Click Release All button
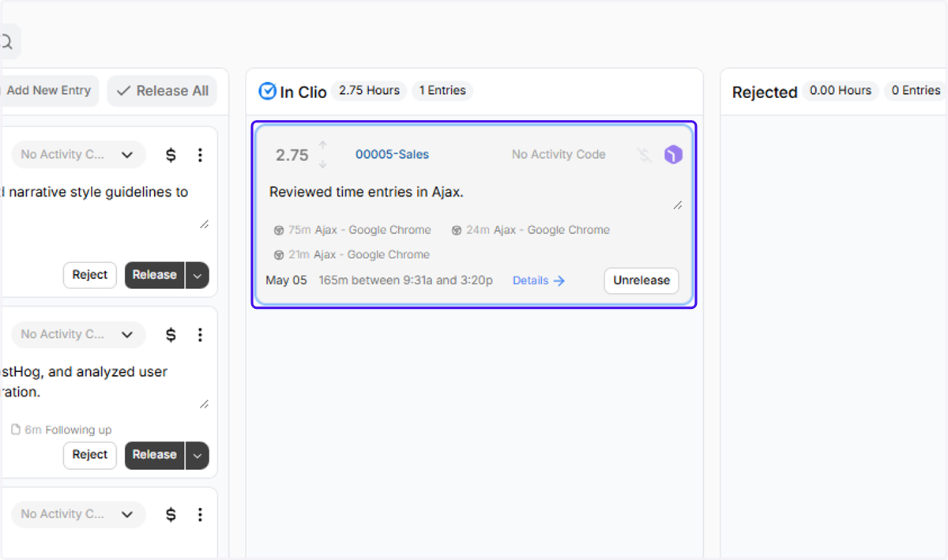Screen dimensions: 948x560 [162, 91]
